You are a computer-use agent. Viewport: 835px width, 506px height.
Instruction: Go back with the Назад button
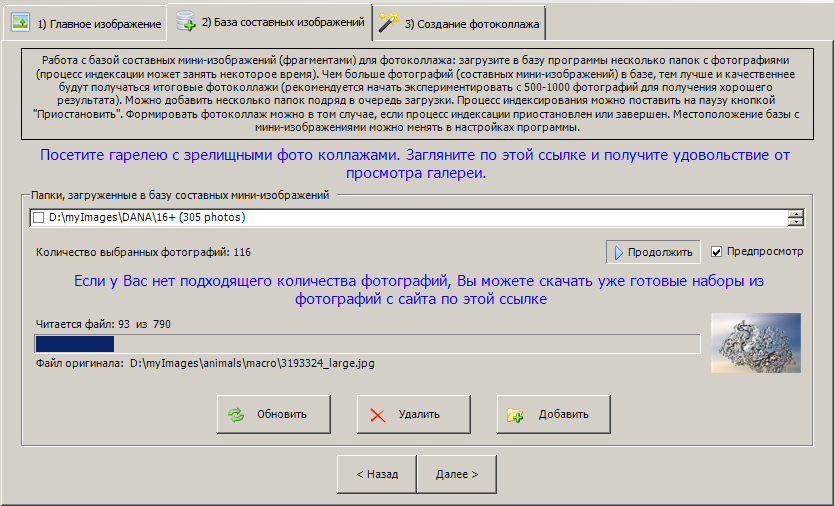point(377,474)
